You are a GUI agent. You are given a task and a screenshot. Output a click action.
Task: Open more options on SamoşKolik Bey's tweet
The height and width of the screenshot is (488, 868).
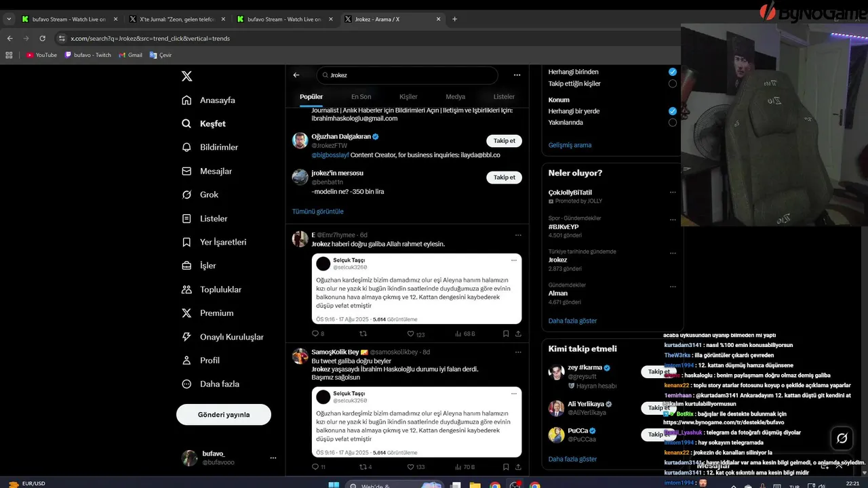pos(518,352)
